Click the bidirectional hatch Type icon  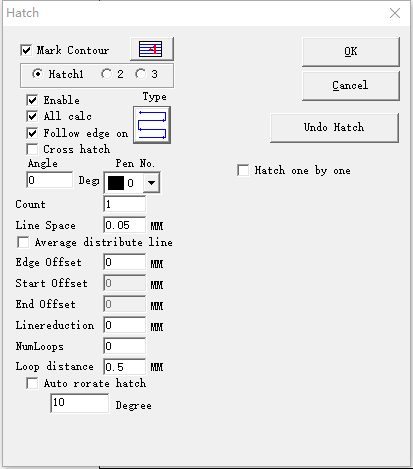(x=152, y=125)
